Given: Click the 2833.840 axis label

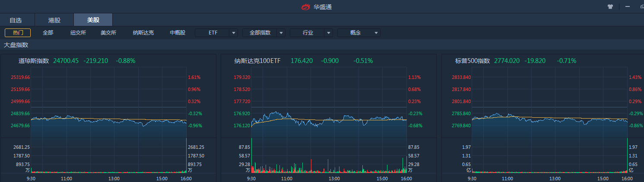Looking at the screenshot, I should click(461, 78).
